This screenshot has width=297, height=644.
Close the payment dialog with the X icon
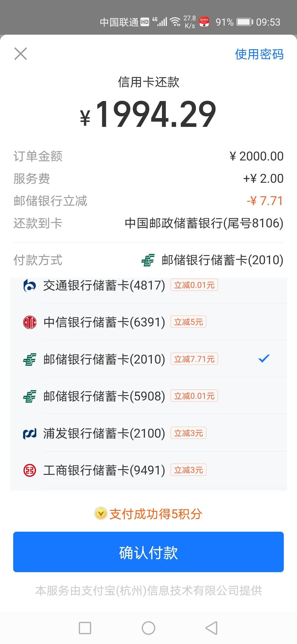point(21,54)
